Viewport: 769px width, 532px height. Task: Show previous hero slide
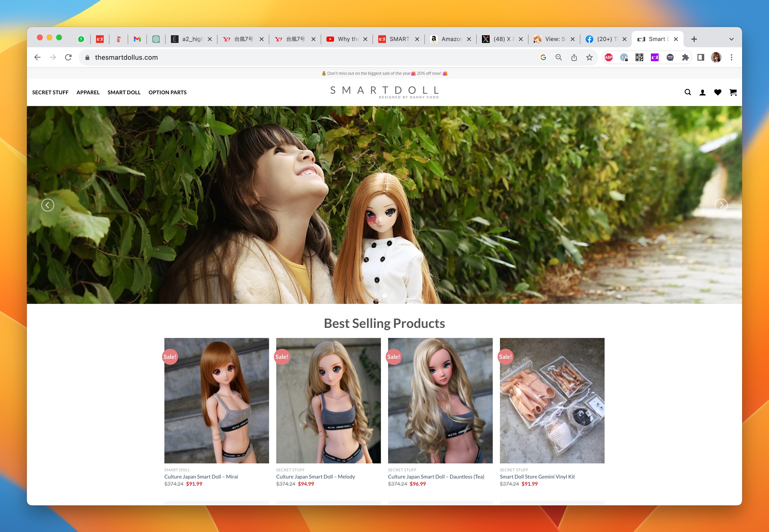point(48,205)
